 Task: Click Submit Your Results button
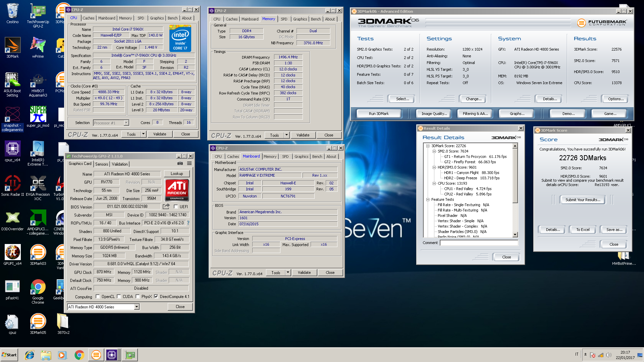click(583, 200)
